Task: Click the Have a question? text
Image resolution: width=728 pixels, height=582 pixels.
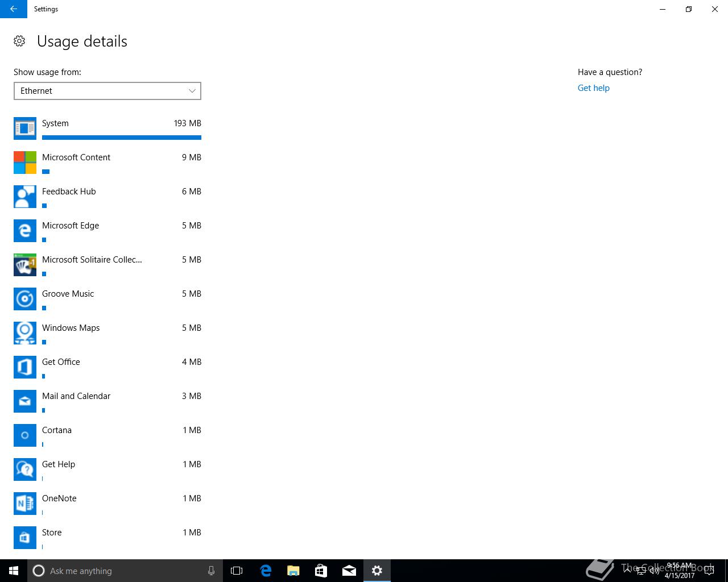Action: click(610, 72)
